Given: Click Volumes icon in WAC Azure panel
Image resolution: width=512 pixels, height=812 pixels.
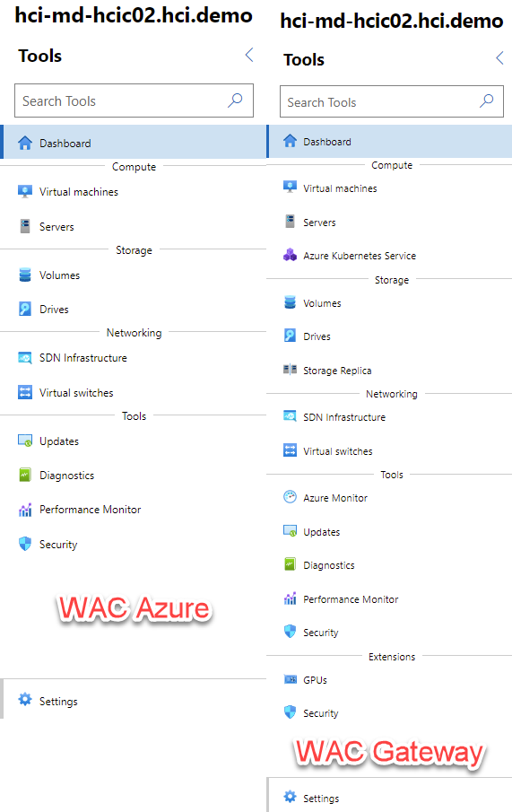Looking at the screenshot, I should point(25,275).
